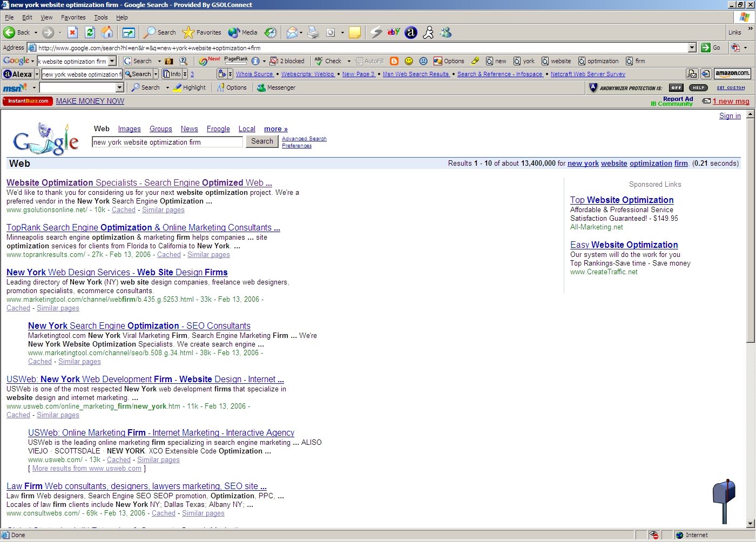
Task: Open 'Top Website Optimization' sponsored link
Action: click(622, 200)
